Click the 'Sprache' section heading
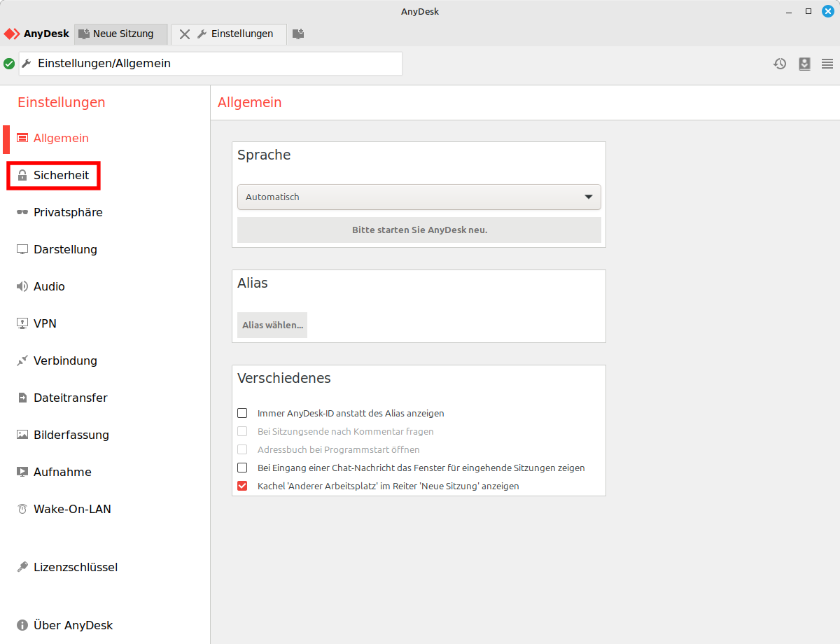 click(x=264, y=155)
